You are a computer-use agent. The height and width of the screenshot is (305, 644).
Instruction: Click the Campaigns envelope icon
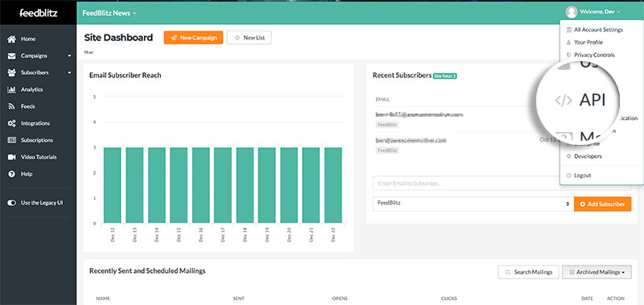tap(12, 56)
